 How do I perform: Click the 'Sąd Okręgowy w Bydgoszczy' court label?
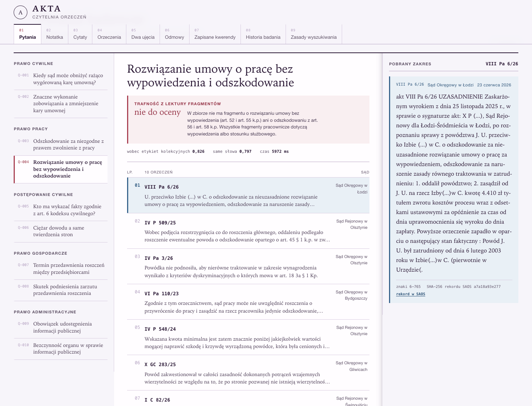click(x=351, y=295)
